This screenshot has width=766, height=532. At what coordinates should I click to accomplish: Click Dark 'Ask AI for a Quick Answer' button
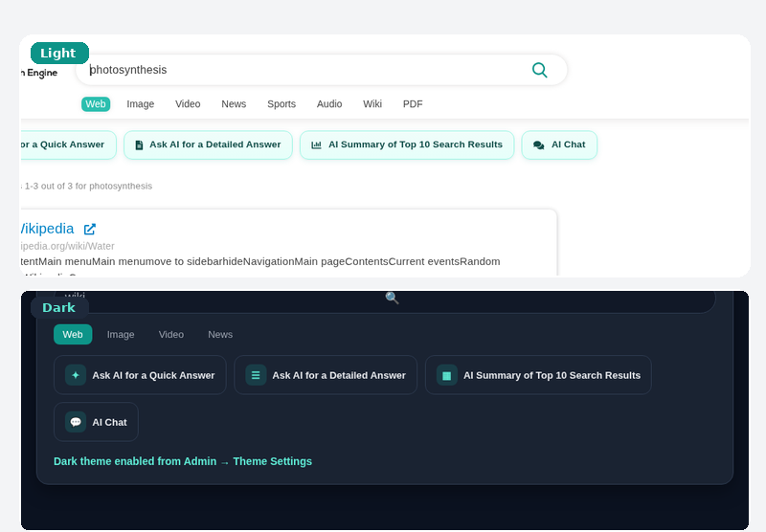point(140,375)
